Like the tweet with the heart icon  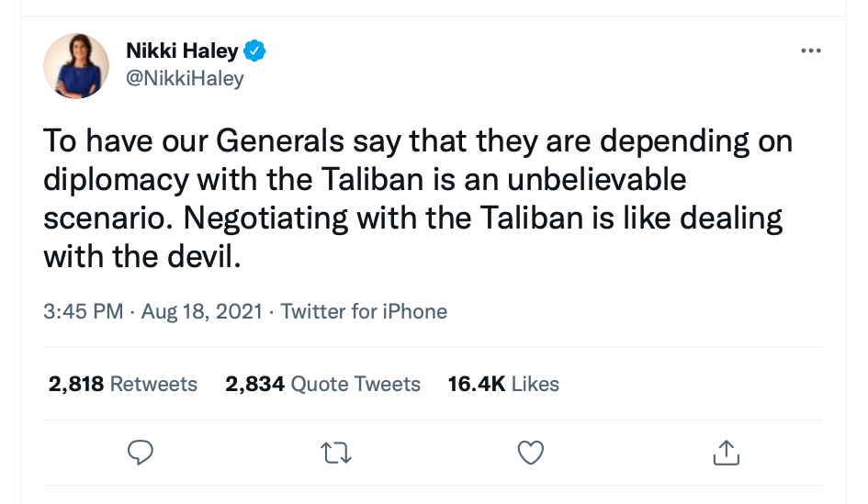[531, 452]
